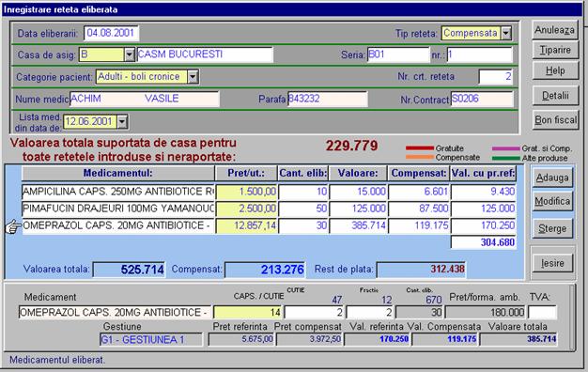Click the Nr. crt. reteta field

495,77
